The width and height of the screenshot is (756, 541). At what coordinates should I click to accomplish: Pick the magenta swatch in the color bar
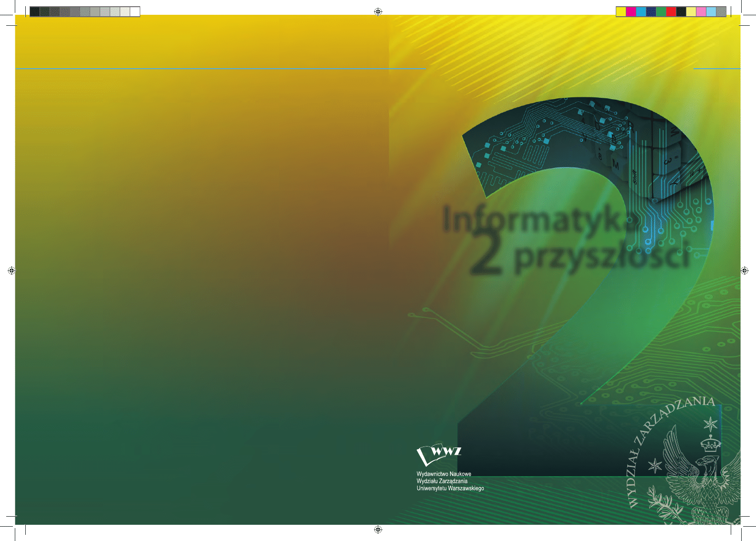pos(631,12)
